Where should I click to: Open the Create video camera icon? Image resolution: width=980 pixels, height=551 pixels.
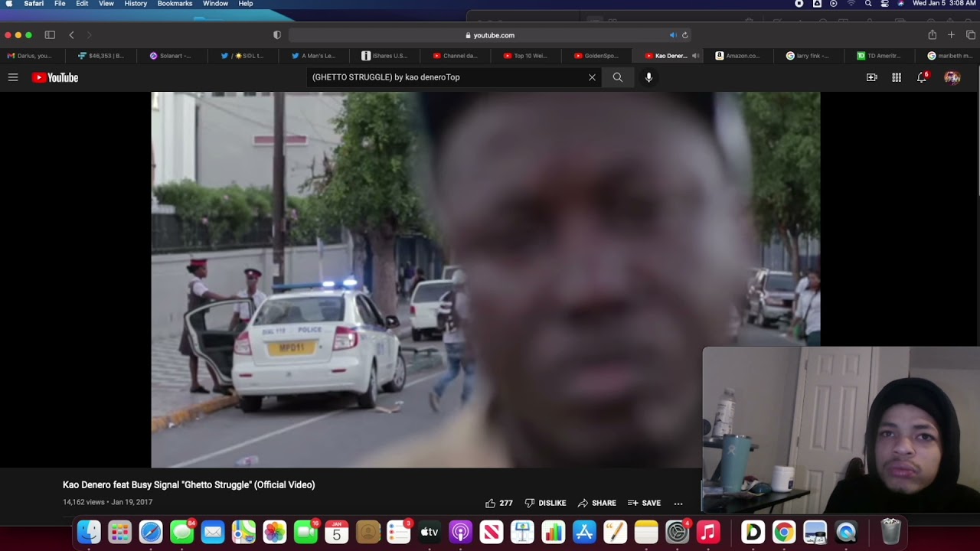pos(871,77)
